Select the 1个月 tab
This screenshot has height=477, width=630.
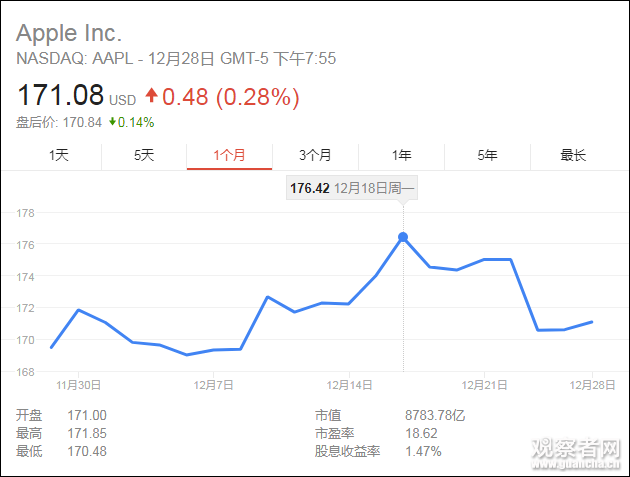click(229, 155)
